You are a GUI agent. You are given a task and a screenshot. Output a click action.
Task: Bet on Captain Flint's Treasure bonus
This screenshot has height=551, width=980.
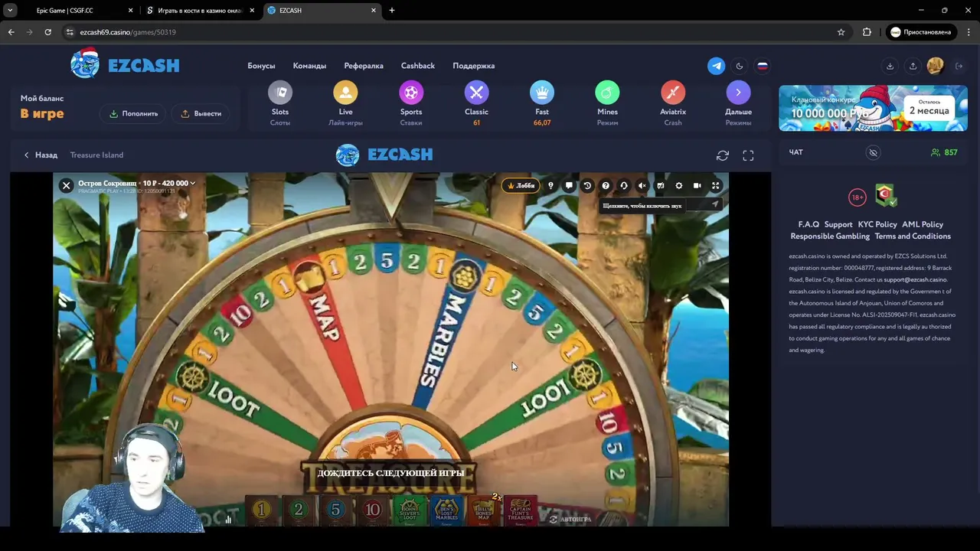point(520,510)
